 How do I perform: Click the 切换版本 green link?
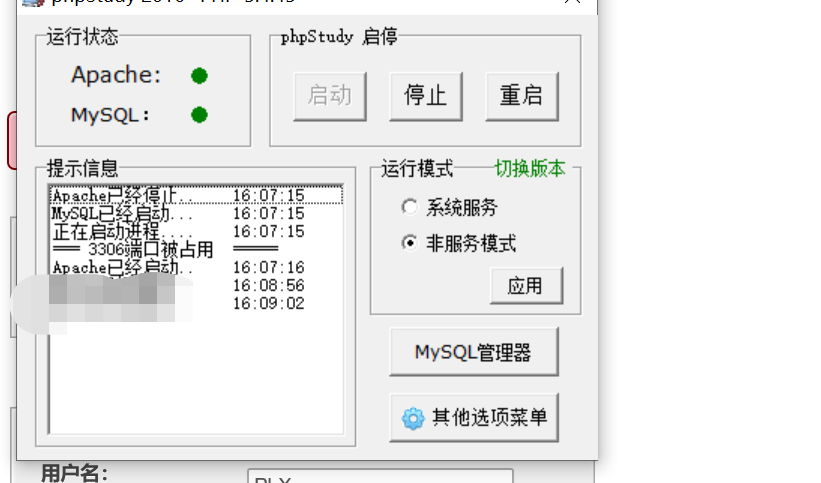(x=530, y=169)
